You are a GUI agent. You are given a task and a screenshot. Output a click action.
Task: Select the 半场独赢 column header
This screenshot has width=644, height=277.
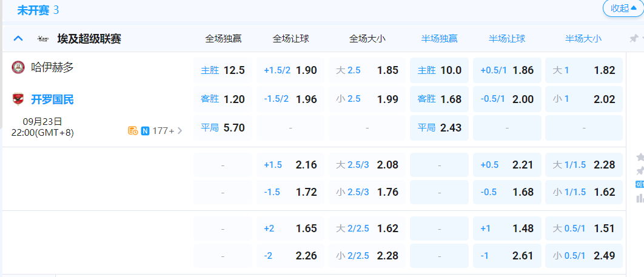tap(440, 39)
